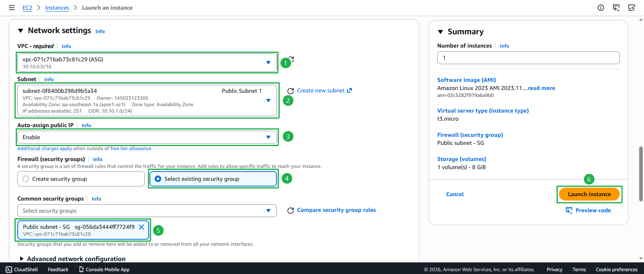Click Terms footer link
The width and height of the screenshot is (644, 274).
[579, 270]
